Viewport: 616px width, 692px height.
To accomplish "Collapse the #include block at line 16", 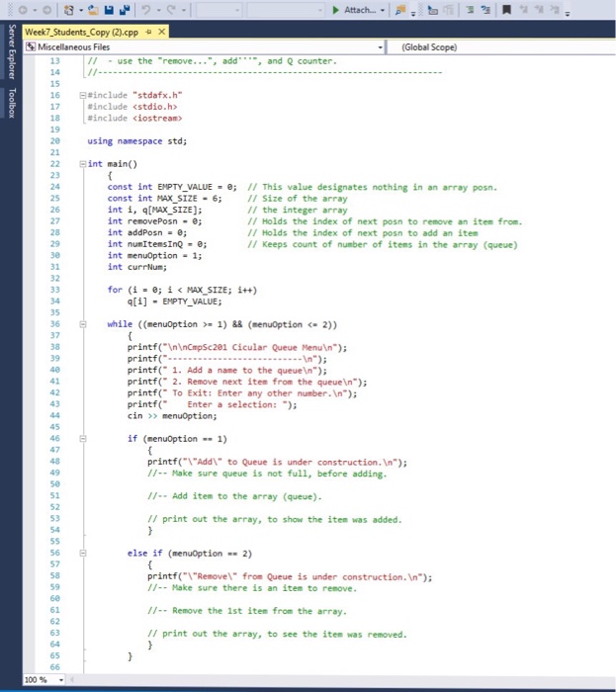I will [x=82, y=95].
